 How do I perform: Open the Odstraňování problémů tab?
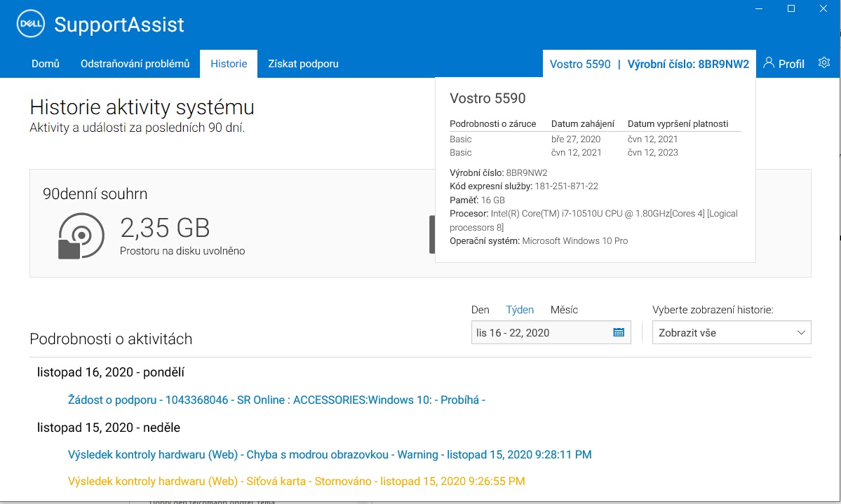(x=135, y=64)
